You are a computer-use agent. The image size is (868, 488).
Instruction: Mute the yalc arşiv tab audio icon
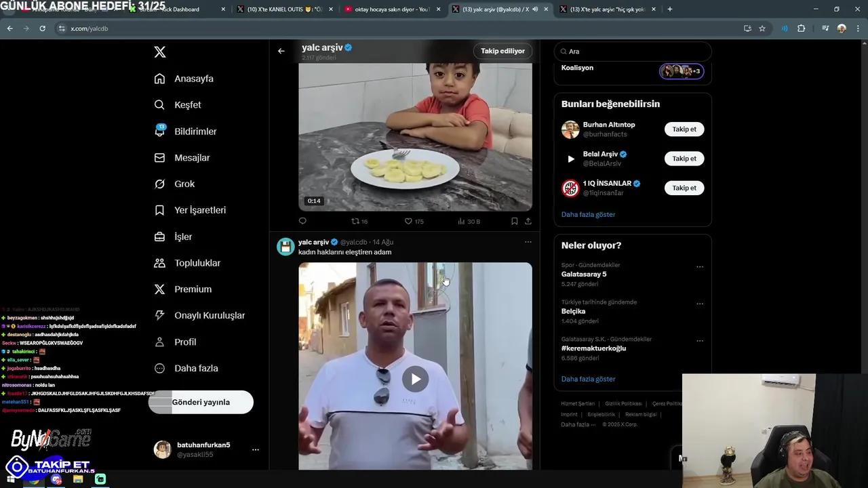click(x=536, y=9)
